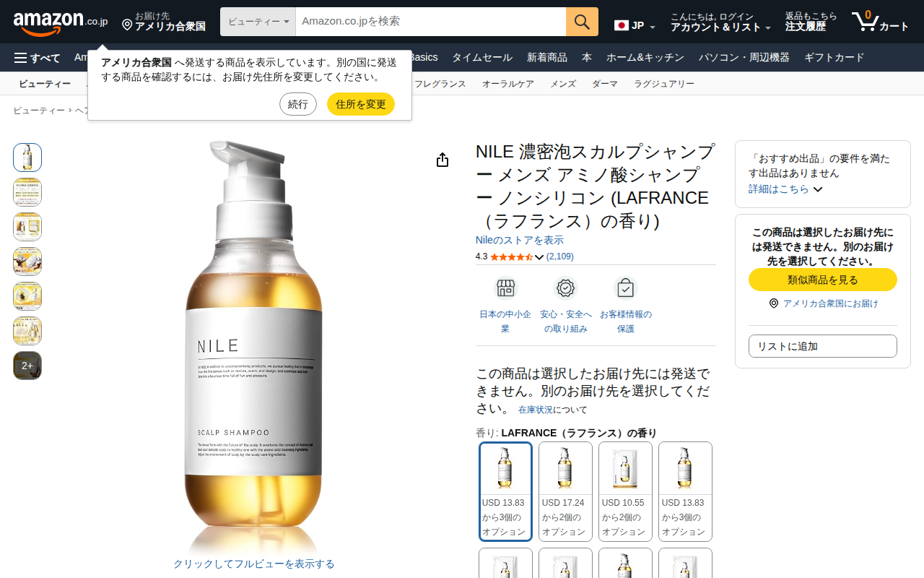Open the タイムセール nav item

click(482, 58)
